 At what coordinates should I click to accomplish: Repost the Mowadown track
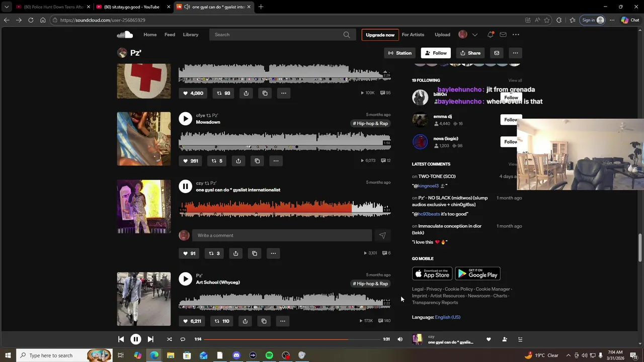[x=217, y=161]
